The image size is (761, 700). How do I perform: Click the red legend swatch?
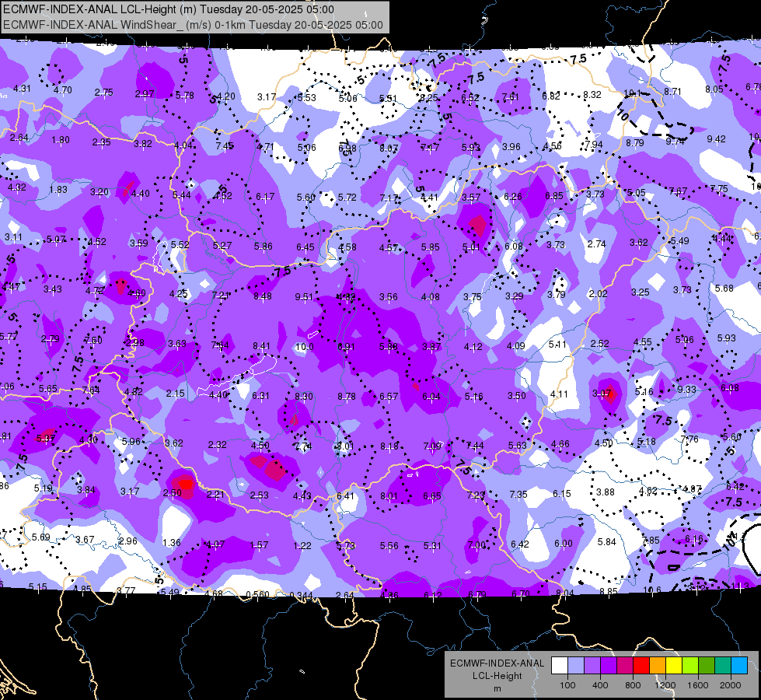click(x=641, y=666)
